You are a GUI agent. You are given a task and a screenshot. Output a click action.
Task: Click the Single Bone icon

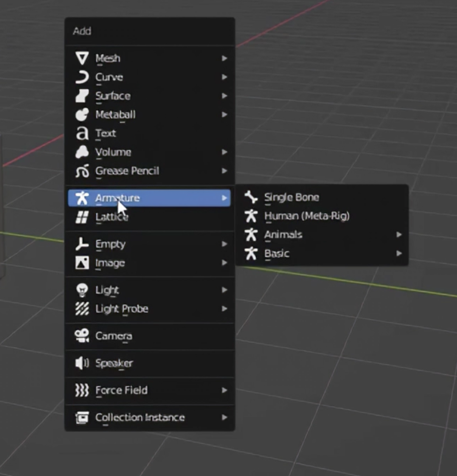click(251, 197)
